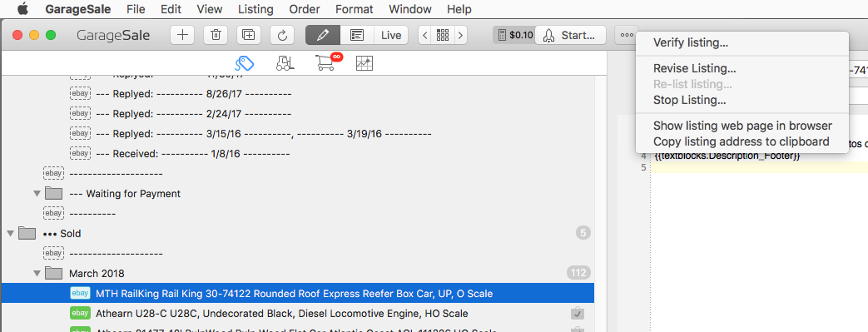Image resolution: width=868 pixels, height=332 pixels.
Task: Collapse the March 2018 folder
Action: tap(37, 274)
